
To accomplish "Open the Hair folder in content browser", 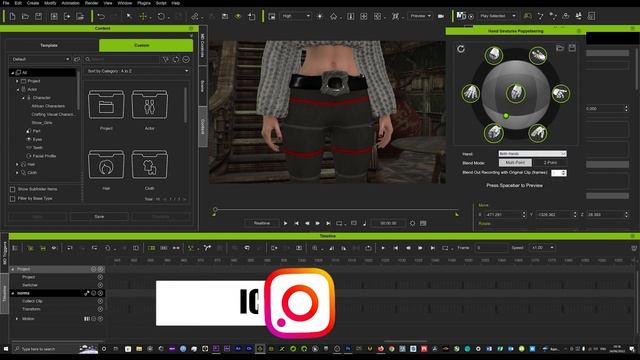I will pos(106,164).
